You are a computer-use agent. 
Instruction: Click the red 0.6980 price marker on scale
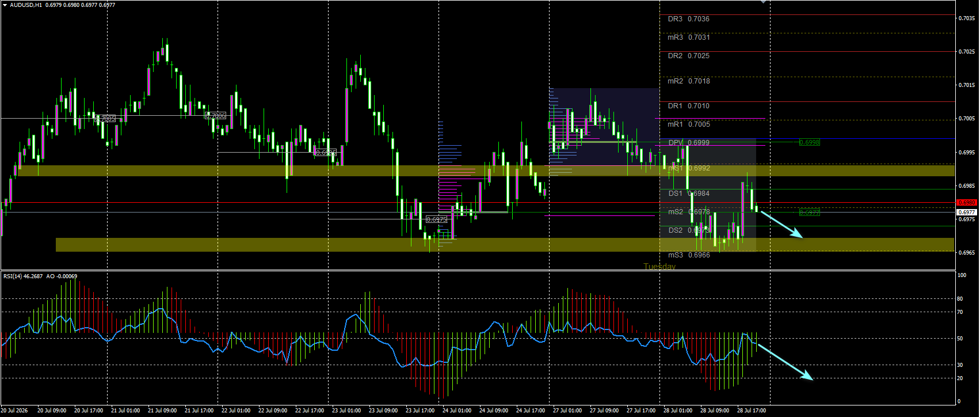click(967, 203)
